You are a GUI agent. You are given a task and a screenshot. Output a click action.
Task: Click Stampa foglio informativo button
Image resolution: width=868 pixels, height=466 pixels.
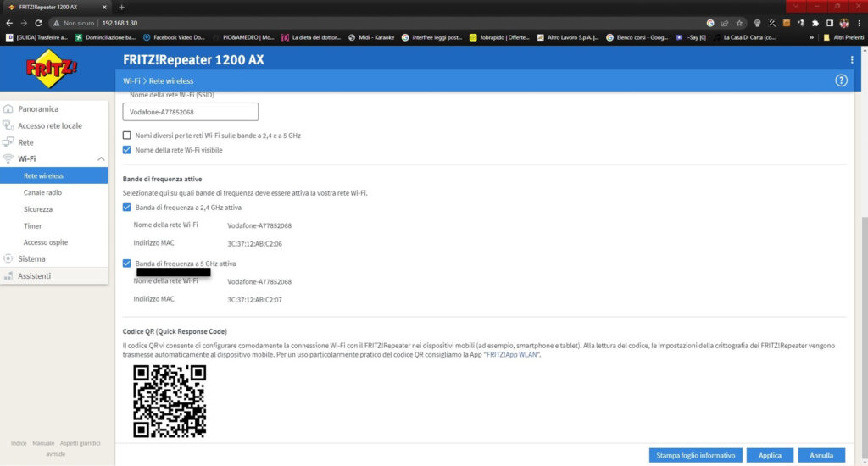[696, 456]
